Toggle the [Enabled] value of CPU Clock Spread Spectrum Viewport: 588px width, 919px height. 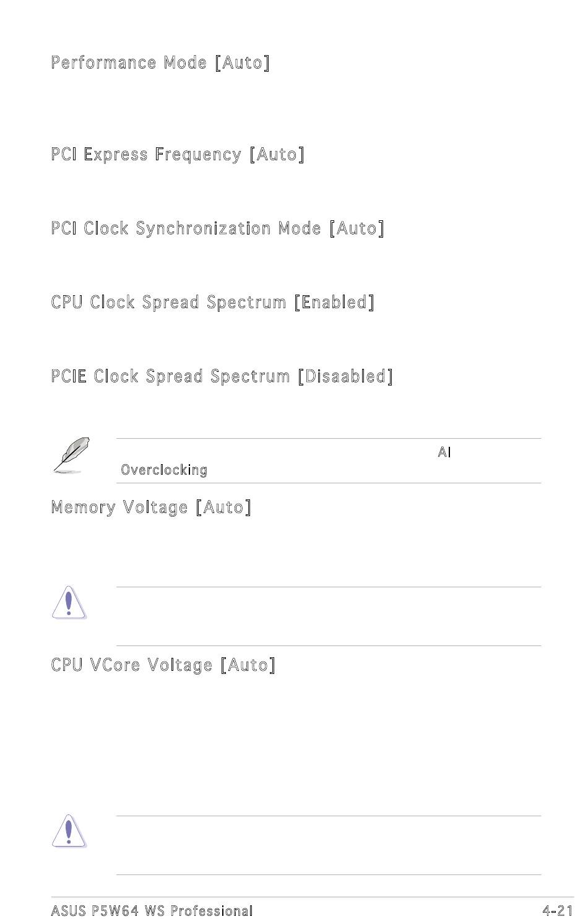pyautogui.click(x=335, y=302)
